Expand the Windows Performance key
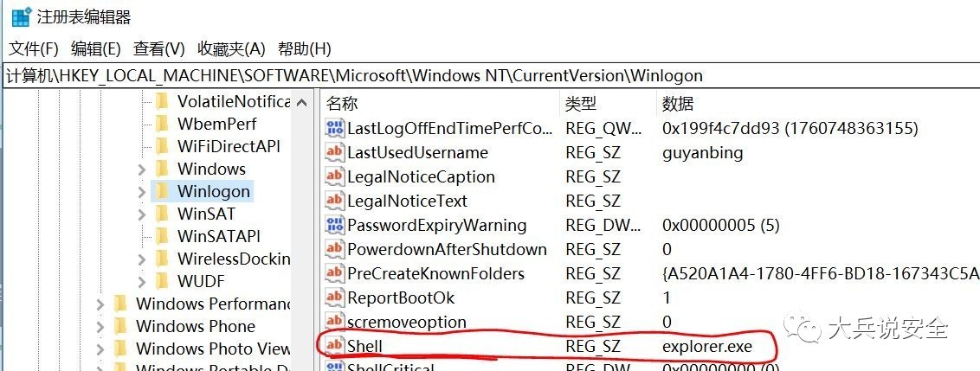This screenshot has width=980, height=371. click(x=100, y=304)
